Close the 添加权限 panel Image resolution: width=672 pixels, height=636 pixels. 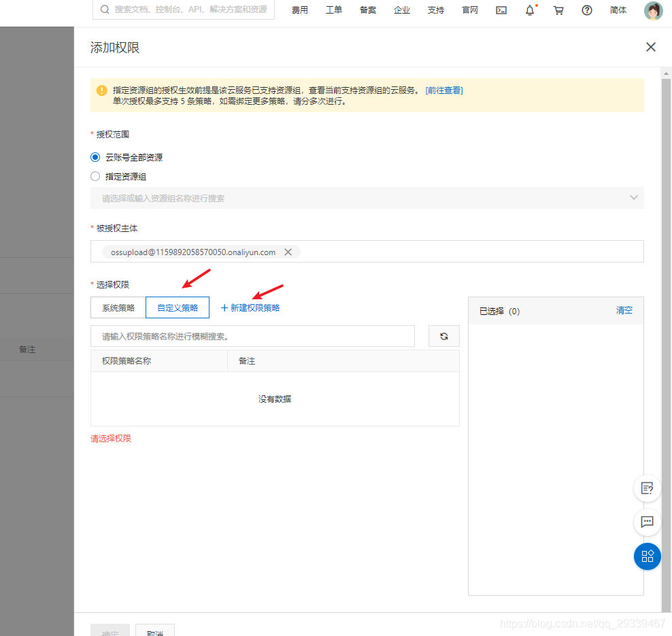point(650,47)
